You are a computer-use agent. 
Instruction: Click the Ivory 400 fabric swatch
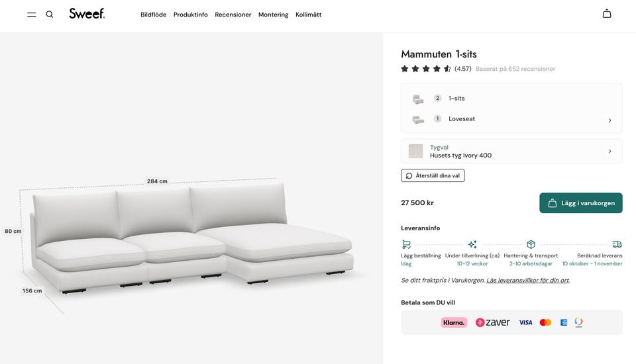pyautogui.click(x=415, y=151)
